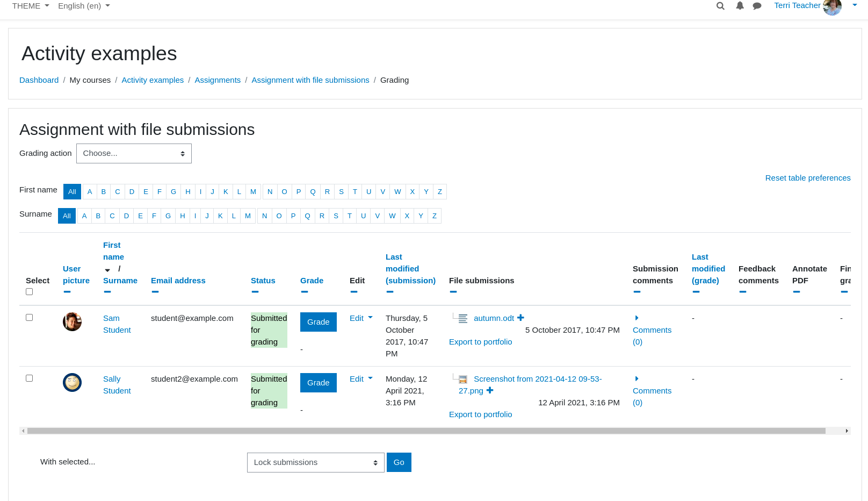The width and height of the screenshot is (868, 501).
Task: Hide the Edit column
Action: pyautogui.click(x=354, y=292)
